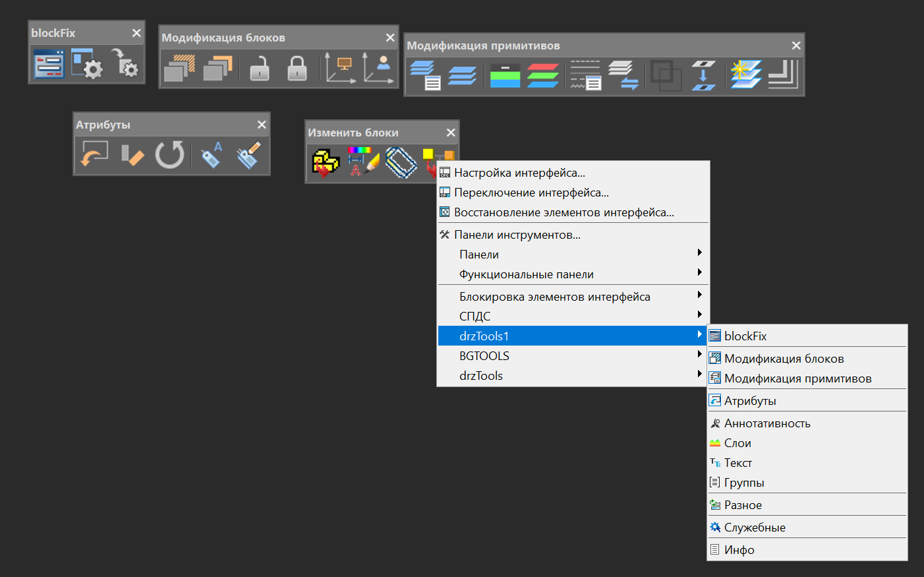Click the red and green layers icon

point(543,75)
